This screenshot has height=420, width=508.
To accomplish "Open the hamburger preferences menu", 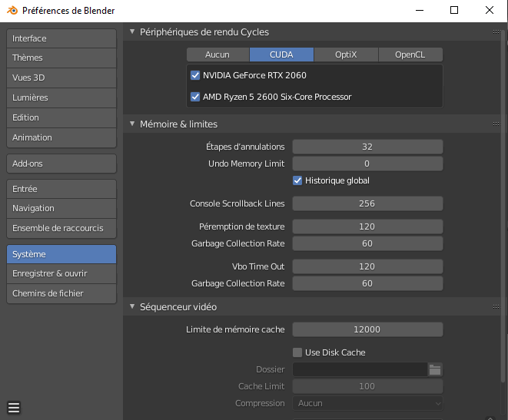I will pyautogui.click(x=14, y=408).
